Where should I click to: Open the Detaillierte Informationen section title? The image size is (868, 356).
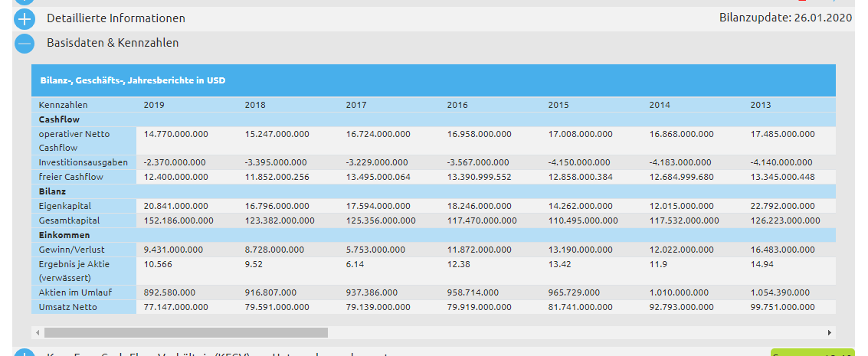[x=116, y=18]
